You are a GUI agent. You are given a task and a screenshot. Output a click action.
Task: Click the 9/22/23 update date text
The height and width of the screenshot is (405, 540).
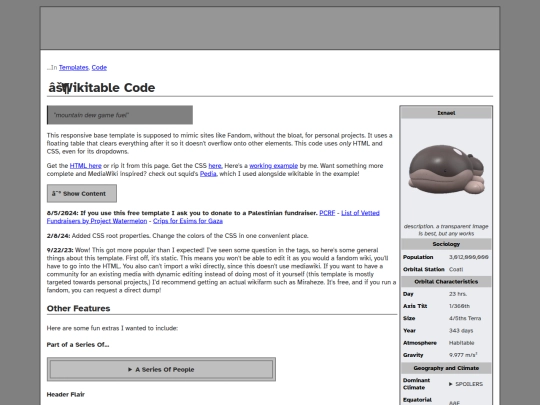(x=60, y=250)
